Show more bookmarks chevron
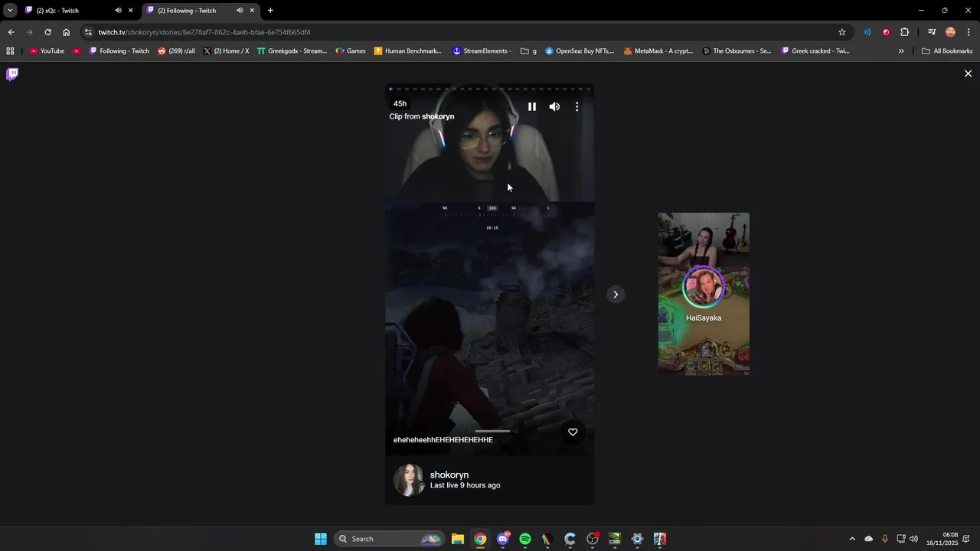 901,51
